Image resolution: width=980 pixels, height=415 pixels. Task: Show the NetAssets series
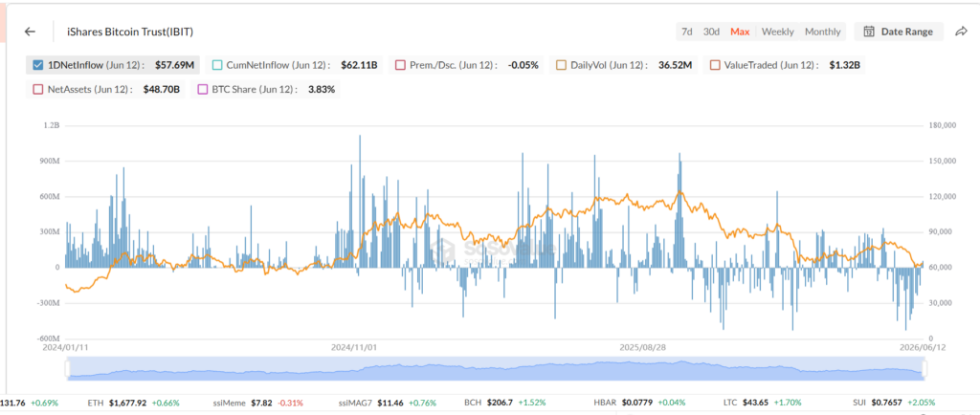pyautogui.click(x=37, y=89)
